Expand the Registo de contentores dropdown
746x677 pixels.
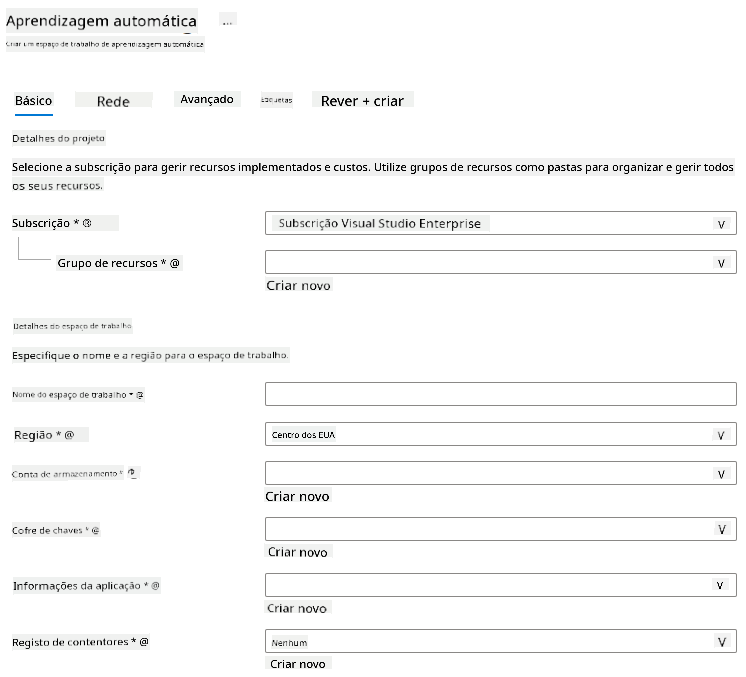pos(501,641)
